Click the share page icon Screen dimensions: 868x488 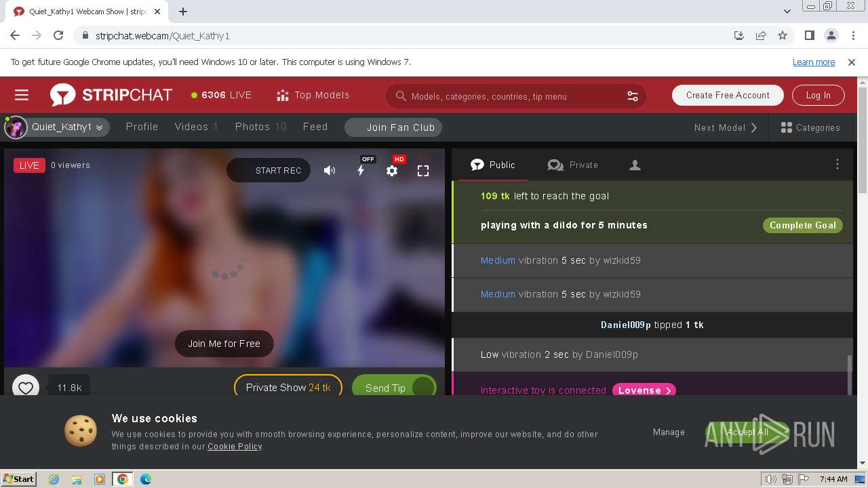pyautogui.click(x=761, y=36)
